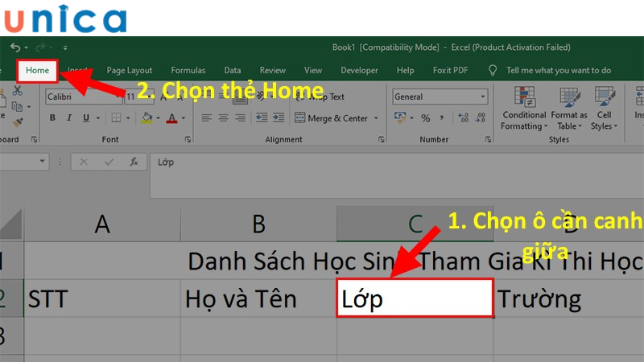Screen dimensions: 644x362
Task: Align text right
Action: (x=240, y=118)
